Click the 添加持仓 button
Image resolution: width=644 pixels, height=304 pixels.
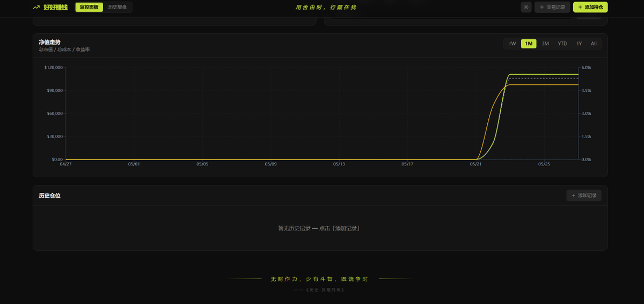point(590,8)
